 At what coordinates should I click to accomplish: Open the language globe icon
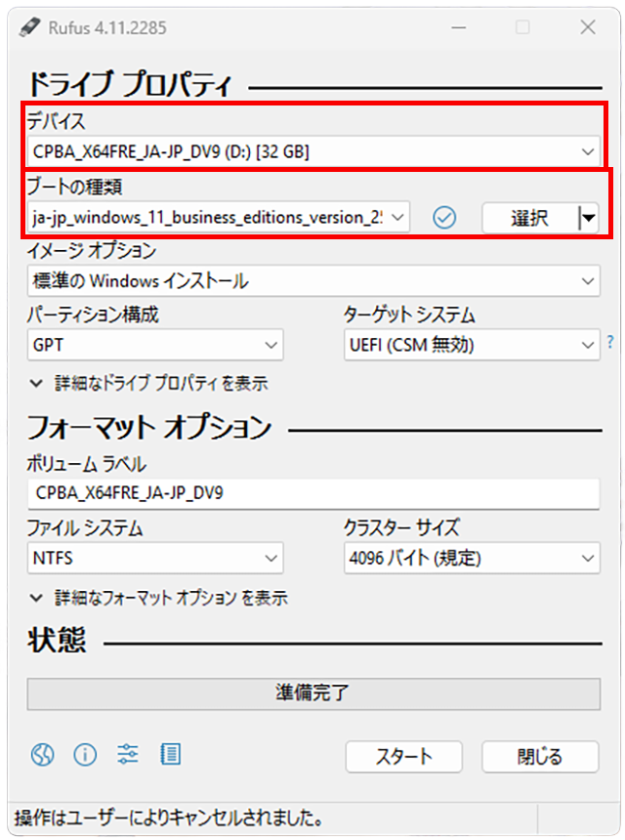point(42,755)
